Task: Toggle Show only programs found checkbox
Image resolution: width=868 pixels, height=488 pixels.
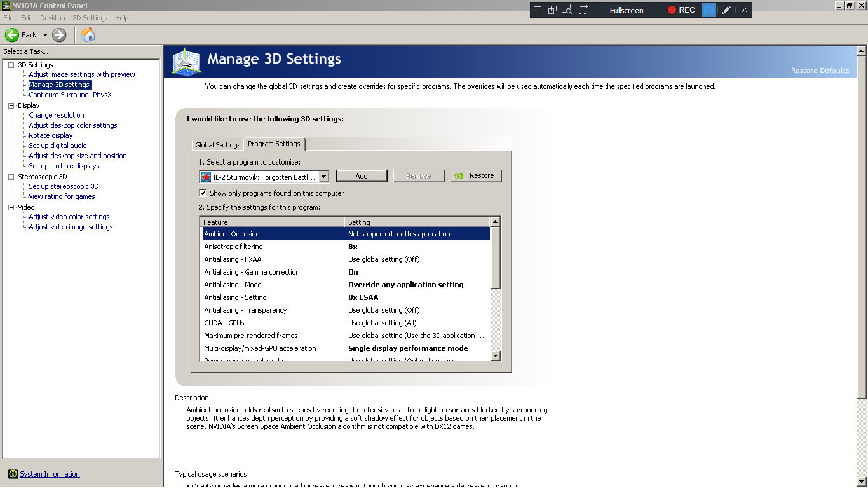Action: [x=203, y=193]
